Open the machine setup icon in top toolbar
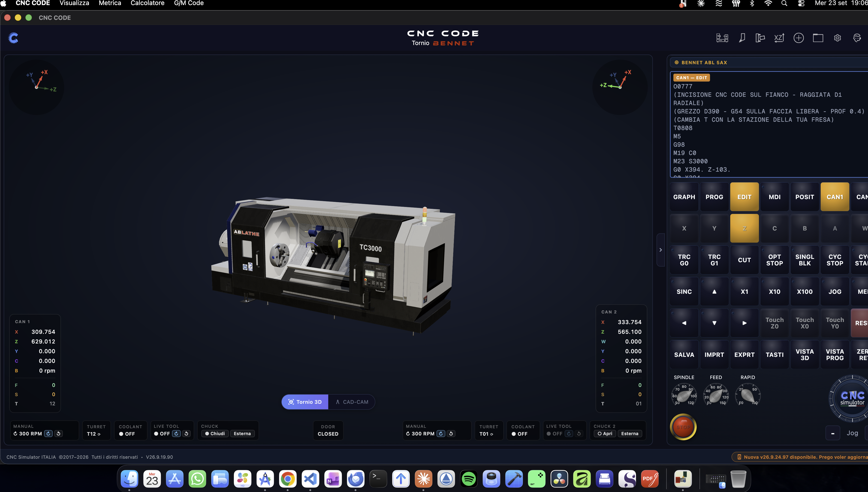This screenshot has width=868, height=492. click(x=722, y=38)
